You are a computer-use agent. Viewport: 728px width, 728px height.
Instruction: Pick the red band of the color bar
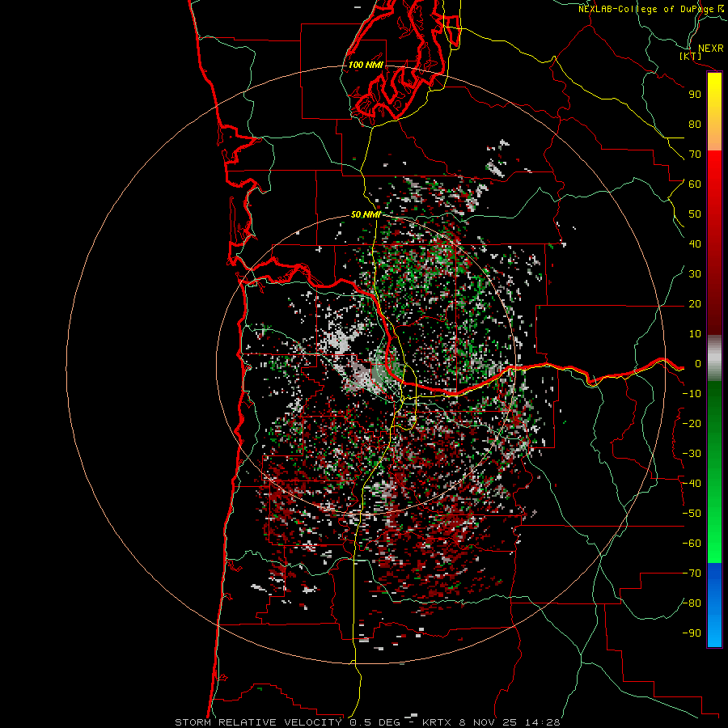coord(714,243)
